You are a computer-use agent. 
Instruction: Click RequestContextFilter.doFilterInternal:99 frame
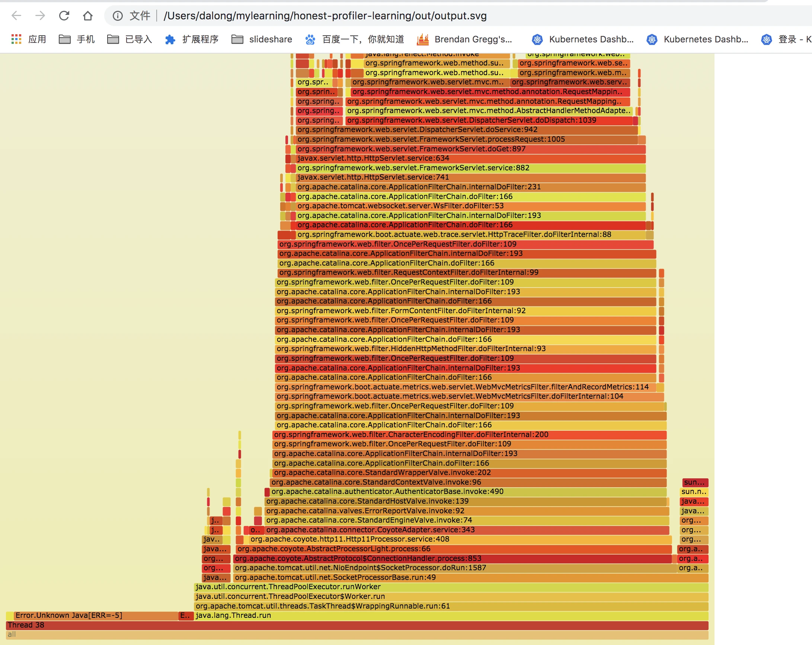[467, 273]
